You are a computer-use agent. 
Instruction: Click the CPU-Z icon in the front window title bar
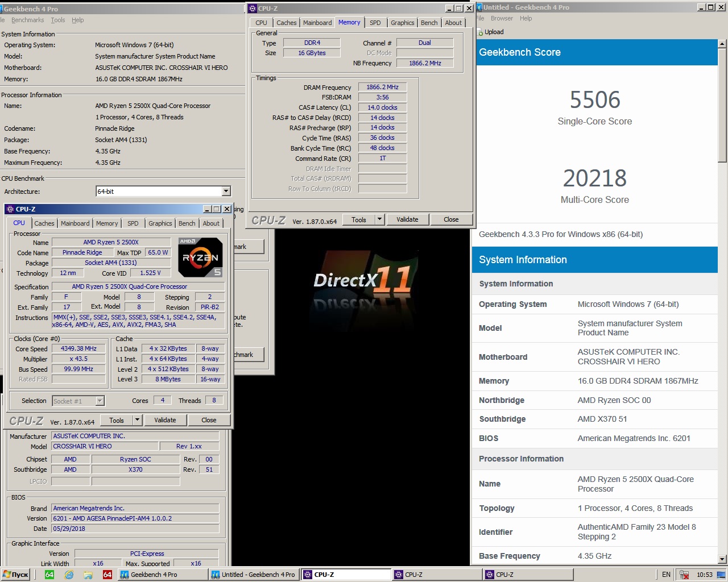pos(10,209)
